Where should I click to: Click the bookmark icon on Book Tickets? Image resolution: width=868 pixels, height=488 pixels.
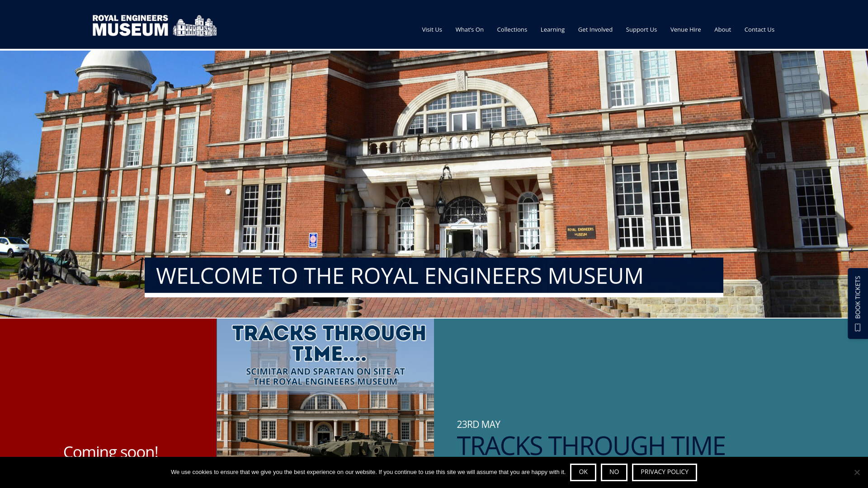tap(858, 328)
